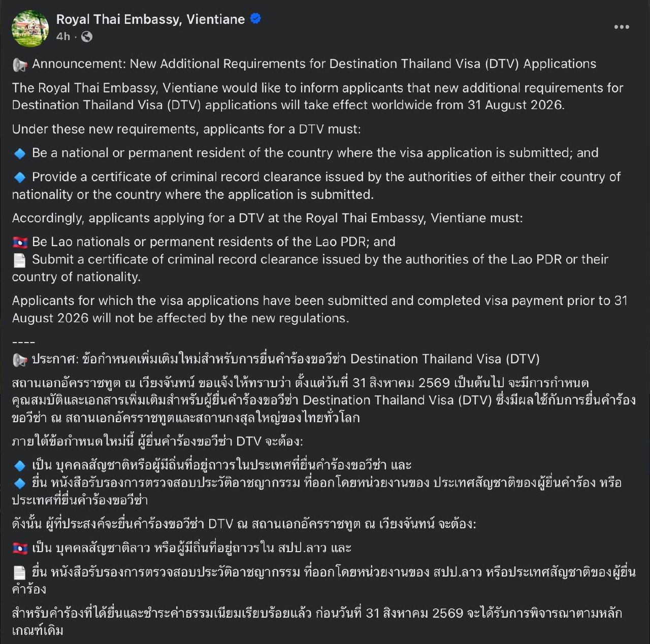
Task: Click the public globe audience icon
Action: [x=87, y=37]
